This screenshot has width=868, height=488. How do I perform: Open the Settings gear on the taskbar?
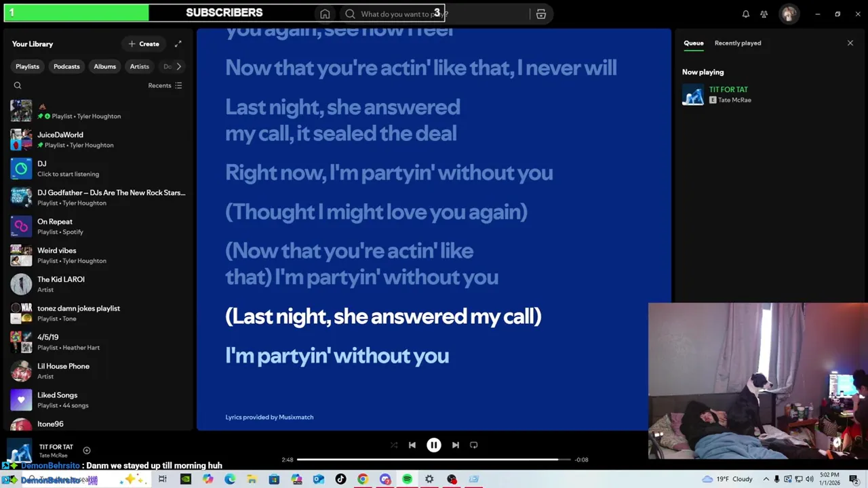coord(429,479)
